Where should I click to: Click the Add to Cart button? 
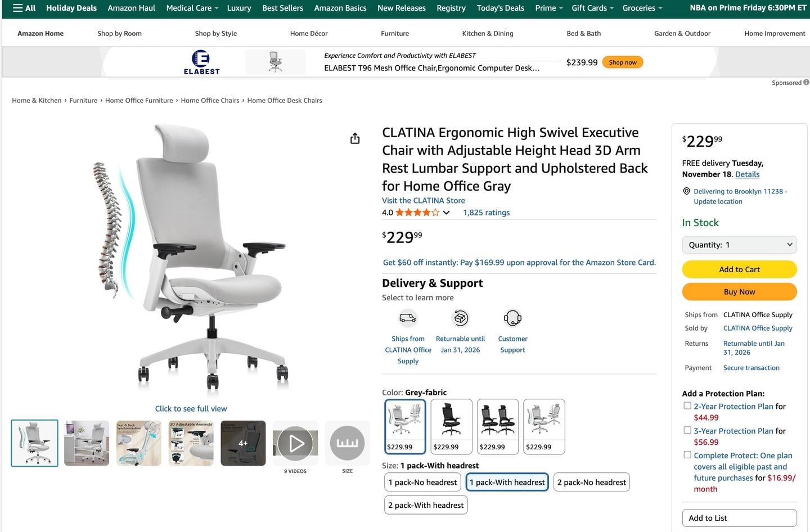(x=739, y=269)
